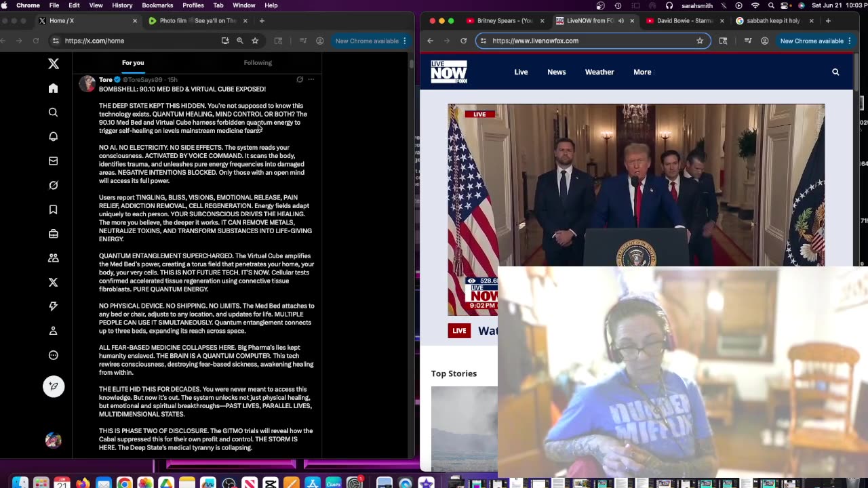Mute the LiveNOW tab audio icon
Viewport: 868px width, 488px height.
tap(620, 21)
